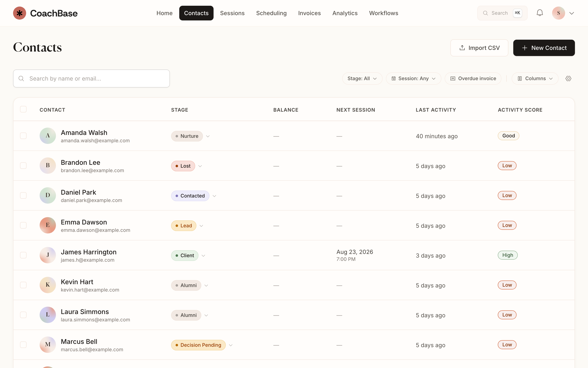Change Laura Simmons's Alumni stage
Screen dimensions: 588x368
pyautogui.click(x=189, y=315)
